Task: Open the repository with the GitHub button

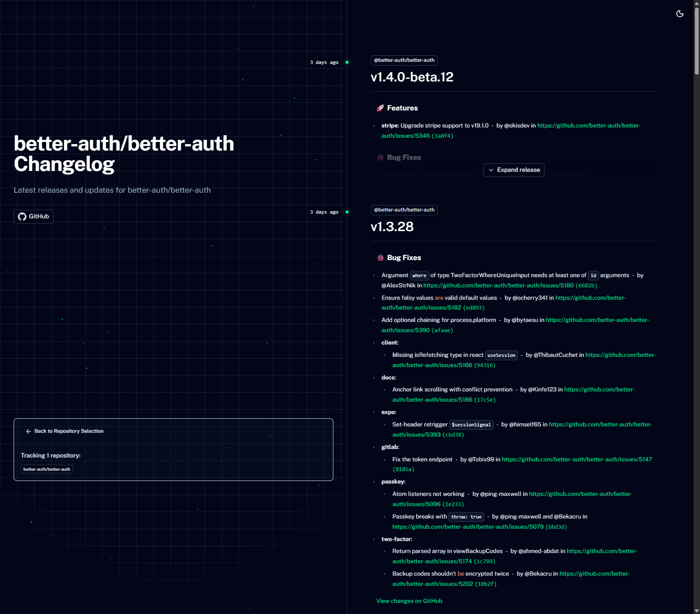Action: click(33, 216)
